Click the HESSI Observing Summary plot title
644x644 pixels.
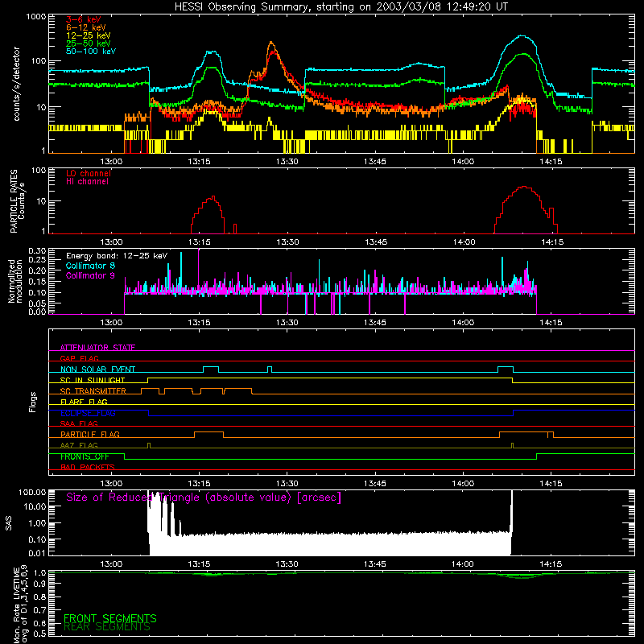341,7
